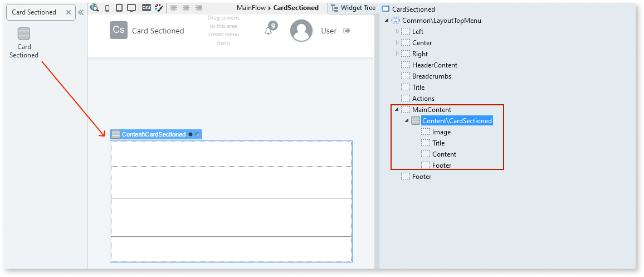Collapse the toolbox panel with double chevron
This screenshot has height=277, width=644.
(81, 12)
